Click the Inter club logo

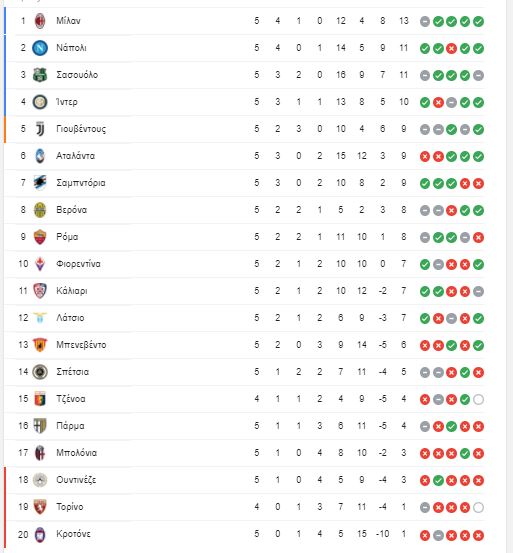click(x=40, y=102)
